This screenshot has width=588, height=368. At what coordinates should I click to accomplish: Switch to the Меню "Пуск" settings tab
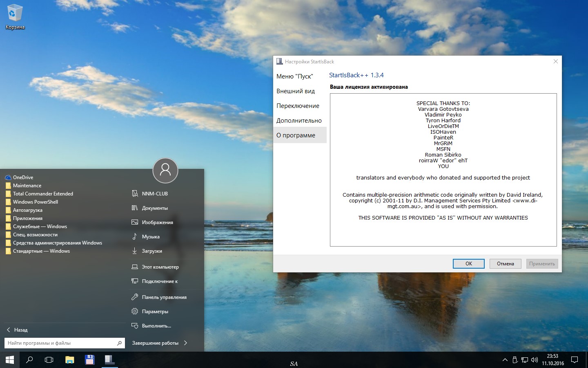(294, 76)
